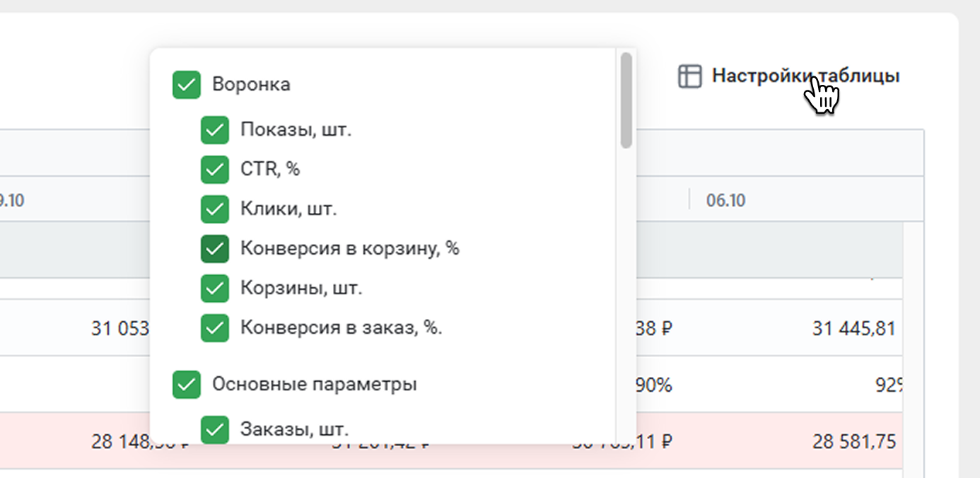Toggle the Показы, шт. checkbox
This screenshot has width=980, height=478.
tap(215, 130)
